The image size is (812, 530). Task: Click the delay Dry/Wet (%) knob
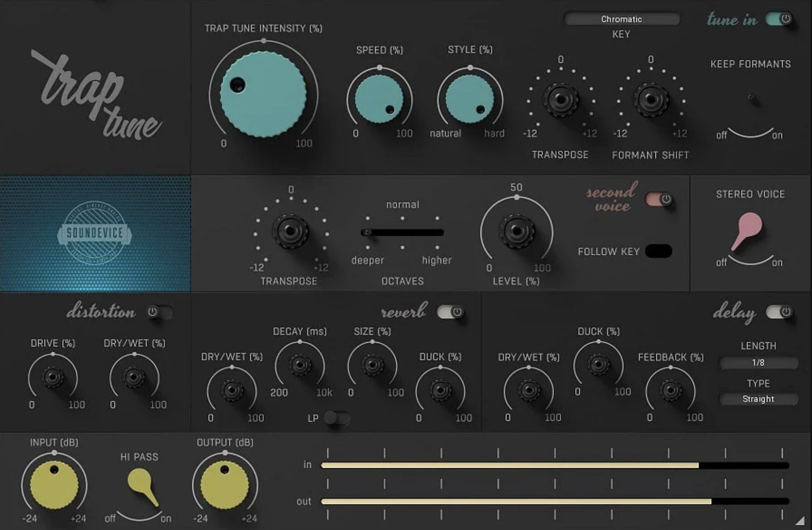(529, 390)
